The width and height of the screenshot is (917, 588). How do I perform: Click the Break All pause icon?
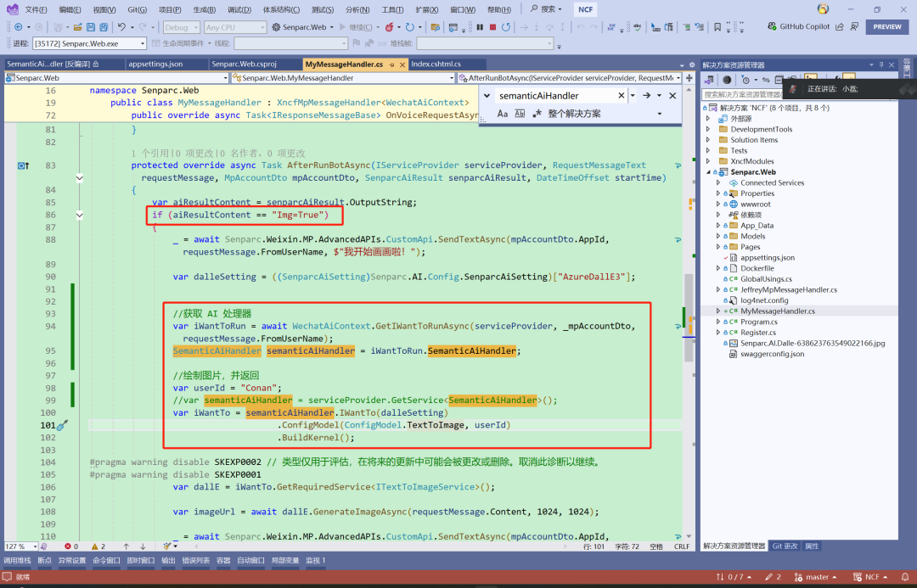pos(480,27)
